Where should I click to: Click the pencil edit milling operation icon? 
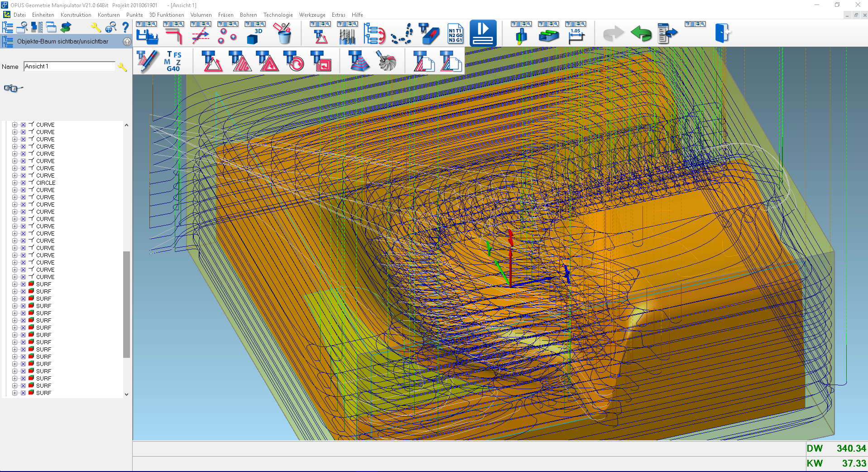coord(147,61)
